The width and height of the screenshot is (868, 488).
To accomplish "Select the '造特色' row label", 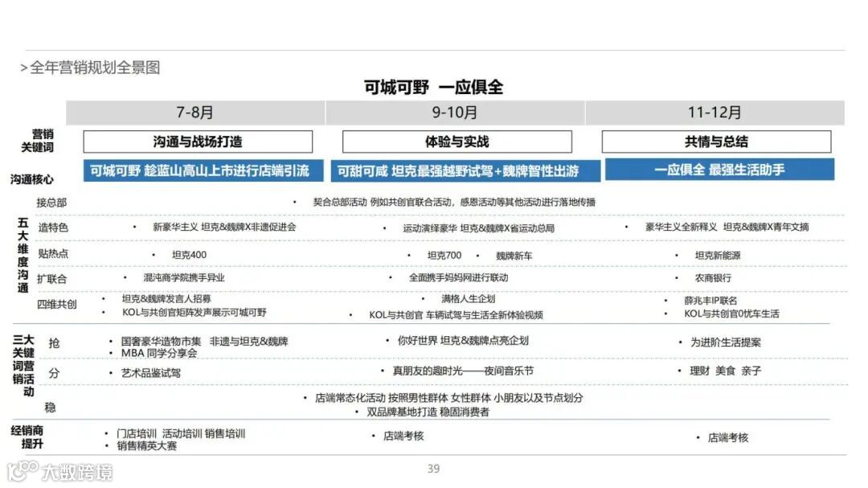I will 52,228.
